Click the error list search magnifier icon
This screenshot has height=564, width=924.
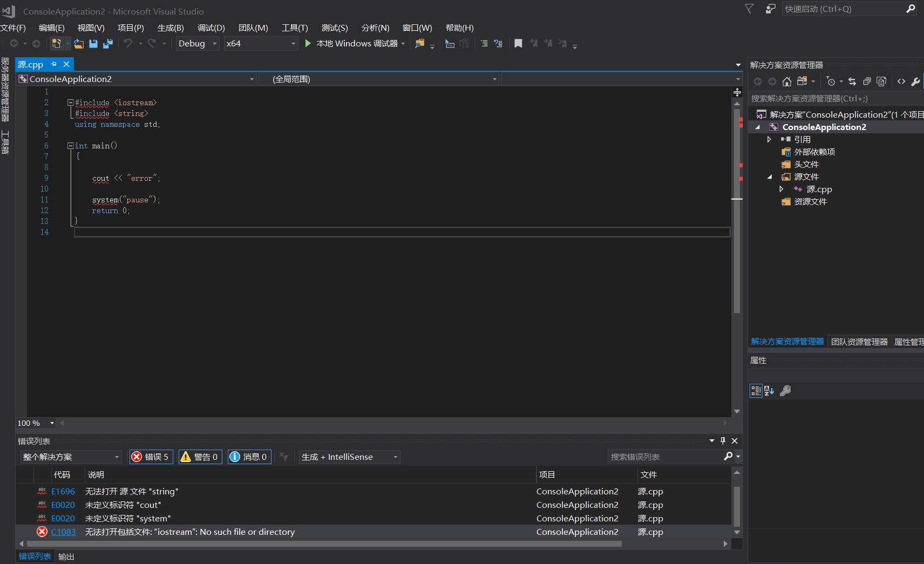tap(728, 457)
